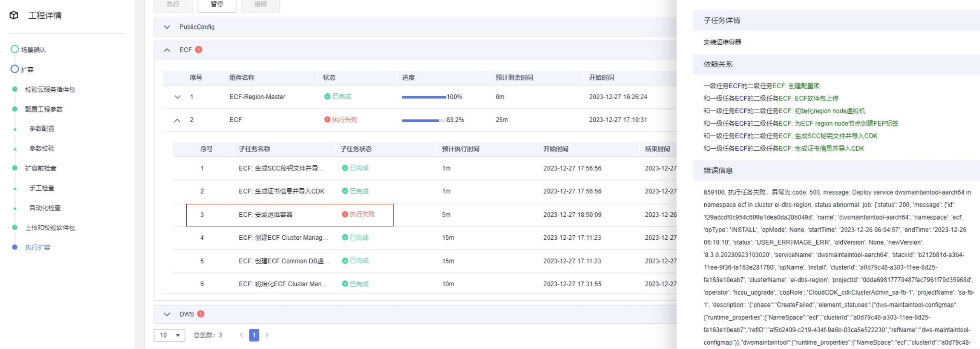Click the green check icon of 生成SCC秘钥文件 subtask
Screen dimensions: 980x349
[x=345, y=168]
